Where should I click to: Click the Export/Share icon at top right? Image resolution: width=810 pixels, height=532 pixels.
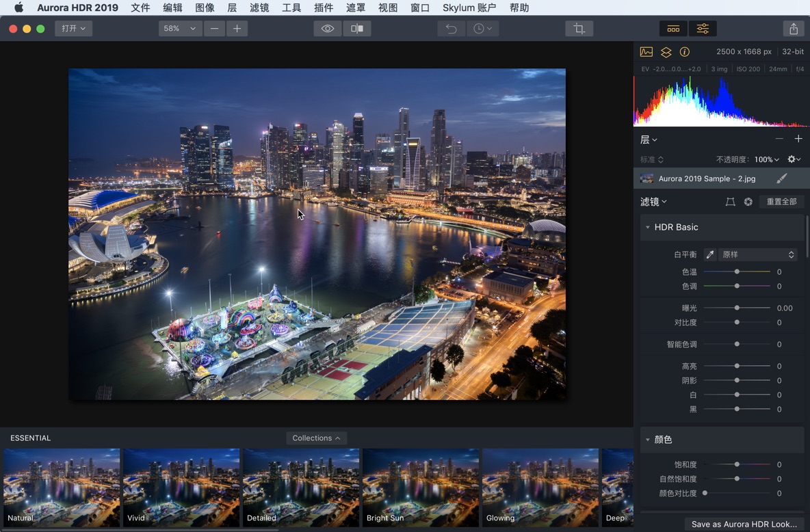(x=793, y=28)
